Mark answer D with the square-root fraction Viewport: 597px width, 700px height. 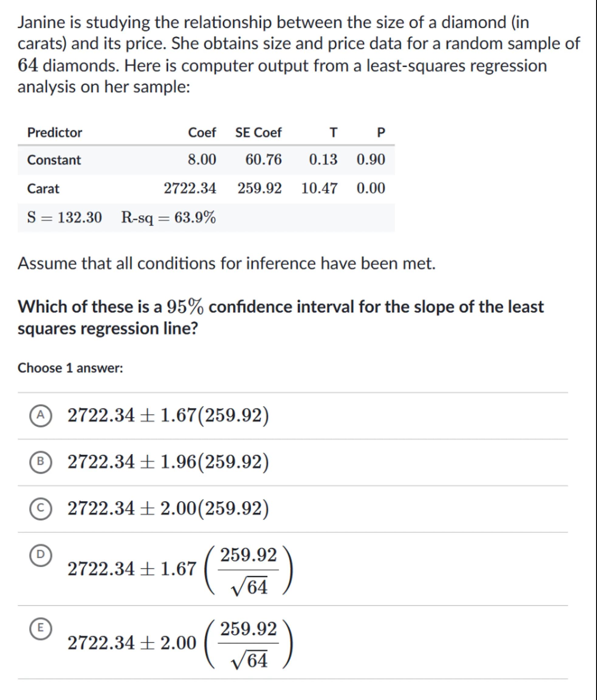(x=40, y=555)
